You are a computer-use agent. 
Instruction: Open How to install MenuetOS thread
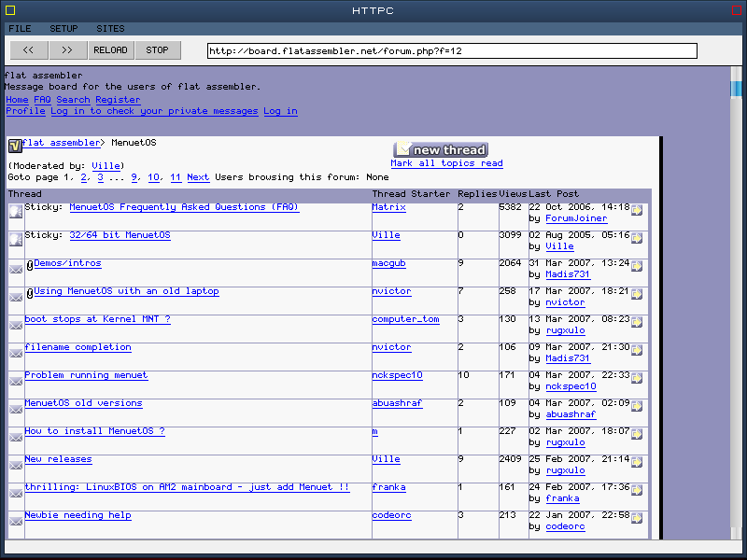coord(95,431)
